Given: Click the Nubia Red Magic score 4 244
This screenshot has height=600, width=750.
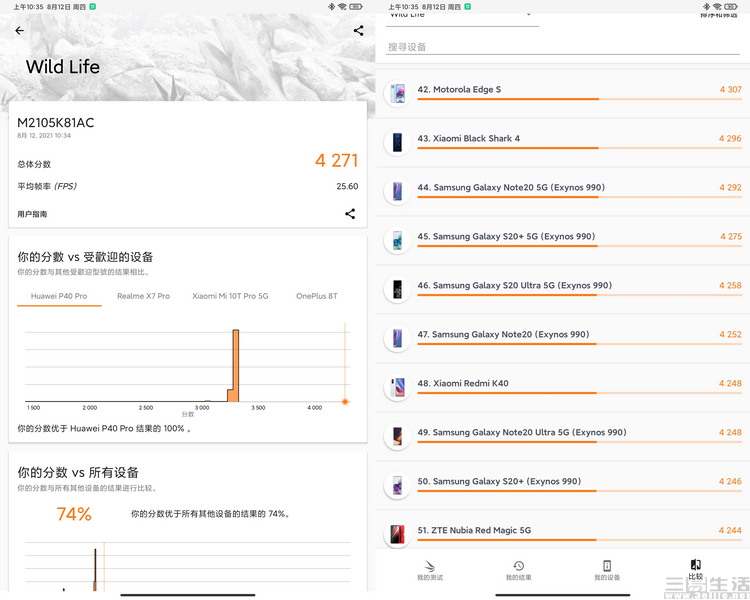Looking at the screenshot, I should pyautogui.click(x=730, y=530).
